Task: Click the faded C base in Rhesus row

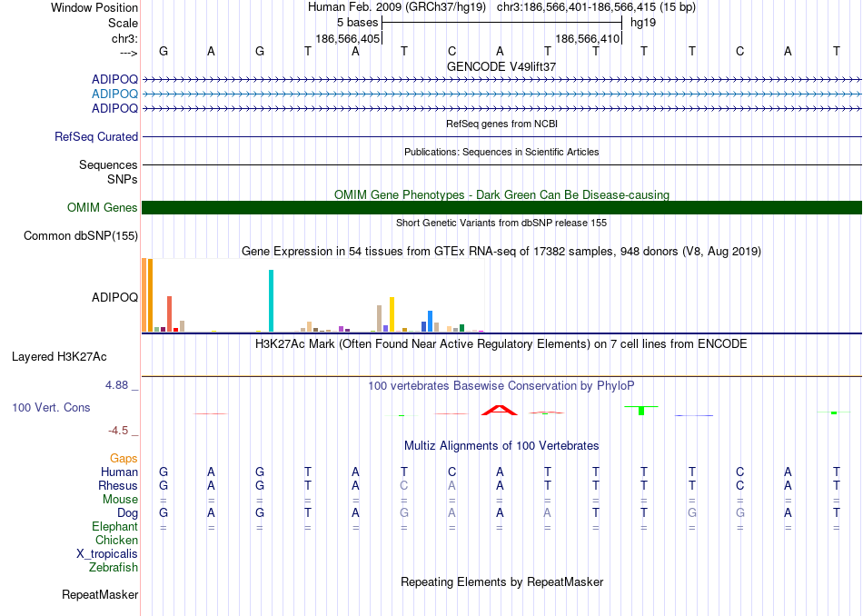Action: [x=404, y=485]
